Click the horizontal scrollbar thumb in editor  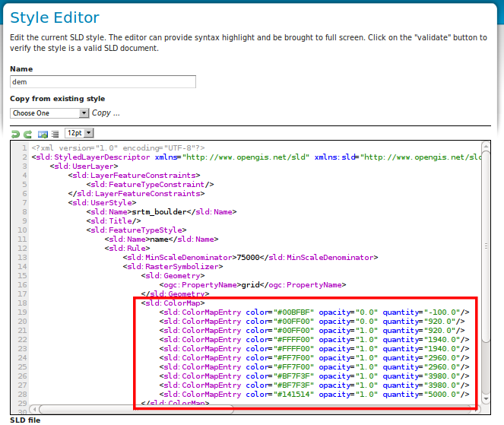point(137,409)
